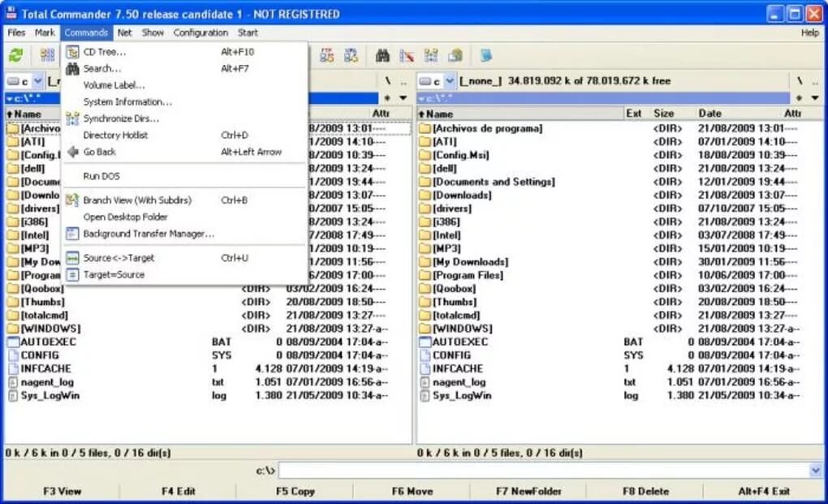Click the binoculars search icon in toolbar
The image size is (828, 504).
tap(382, 55)
